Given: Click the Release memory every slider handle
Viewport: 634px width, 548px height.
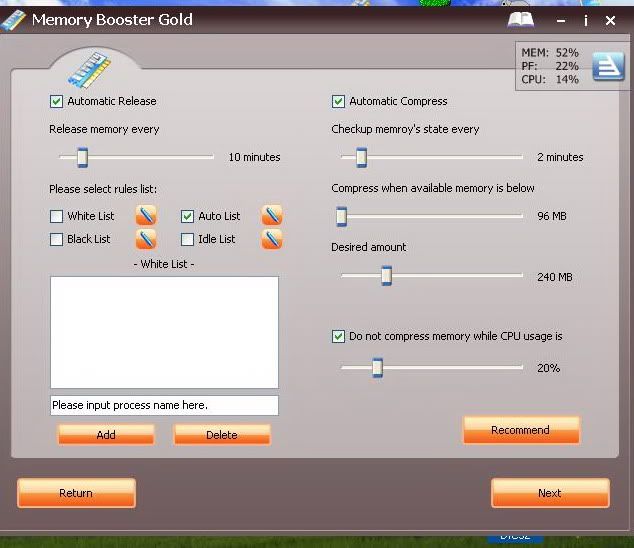Looking at the screenshot, I should [82, 157].
